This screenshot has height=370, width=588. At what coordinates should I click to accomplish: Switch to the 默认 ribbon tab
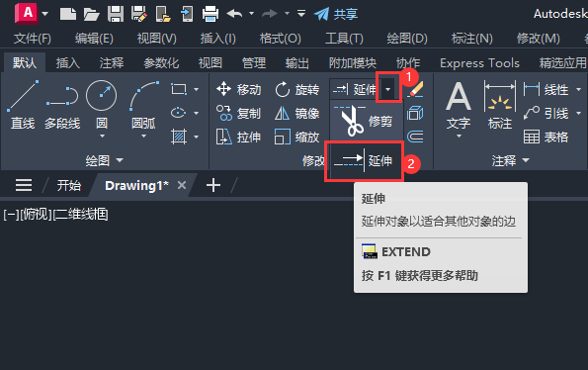(x=25, y=62)
